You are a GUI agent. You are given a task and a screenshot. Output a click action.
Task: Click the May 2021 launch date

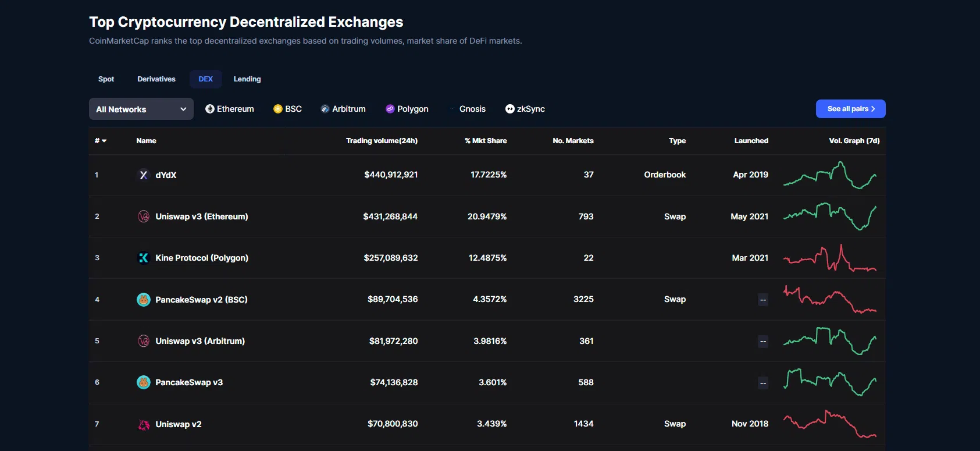tap(750, 216)
